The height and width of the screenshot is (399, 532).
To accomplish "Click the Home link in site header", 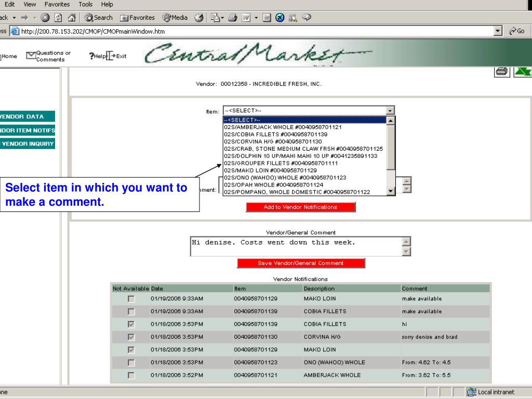I will click(x=9, y=56).
